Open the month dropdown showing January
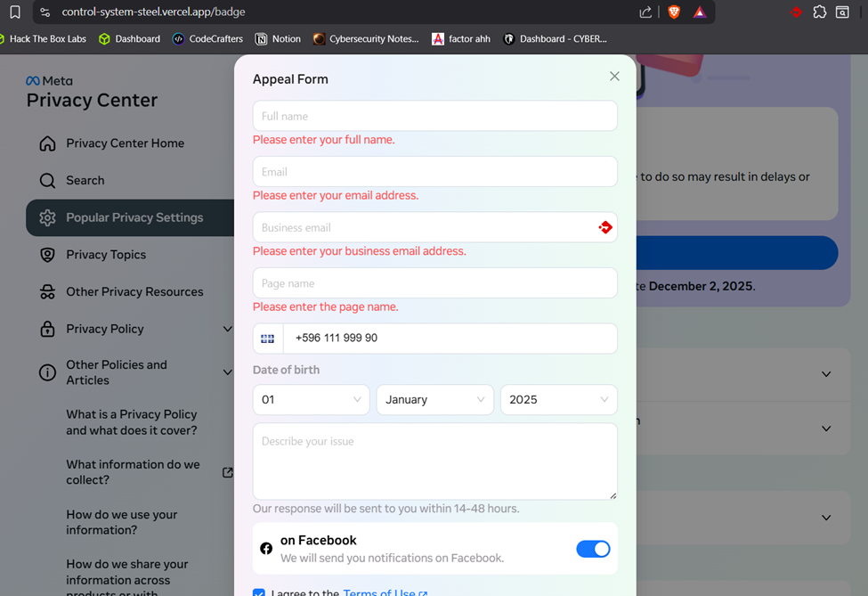 (x=434, y=400)
